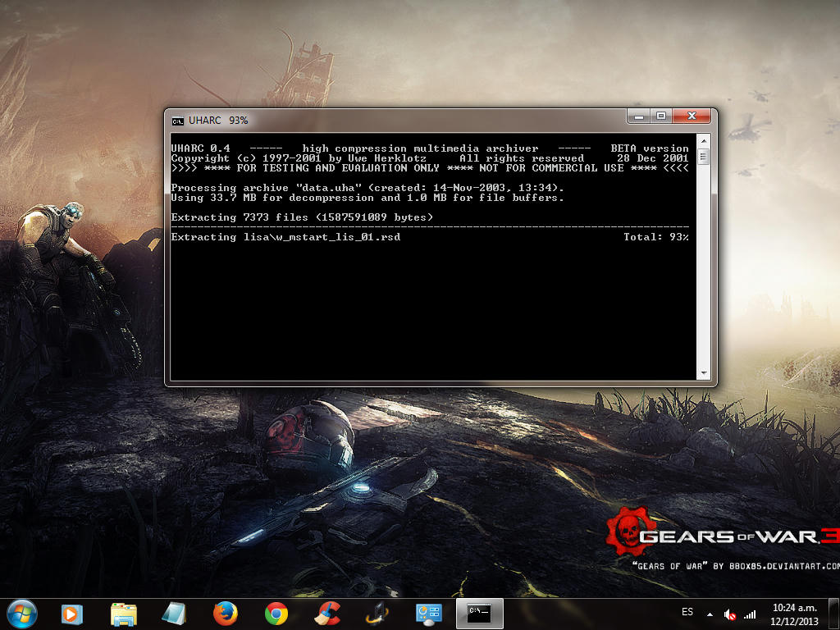
Task: Open Windows Explorer folder icon
Action: pos(124,613)
